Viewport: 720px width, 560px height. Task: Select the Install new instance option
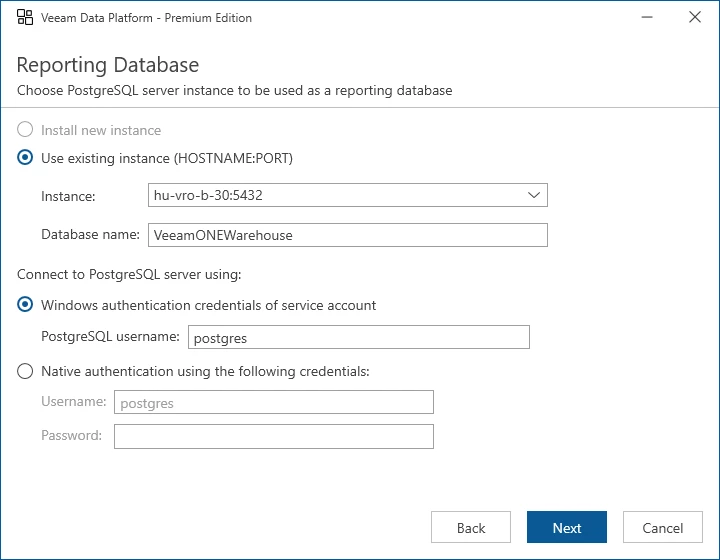26,130
